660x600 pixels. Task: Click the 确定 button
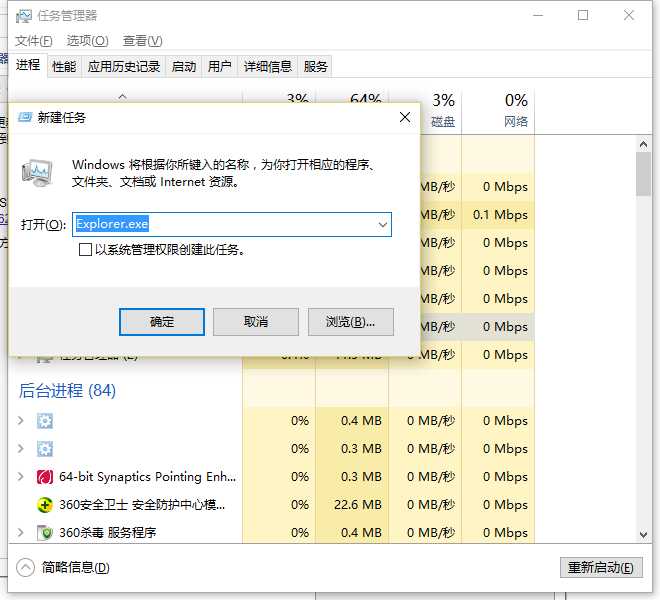click(162, 322)
